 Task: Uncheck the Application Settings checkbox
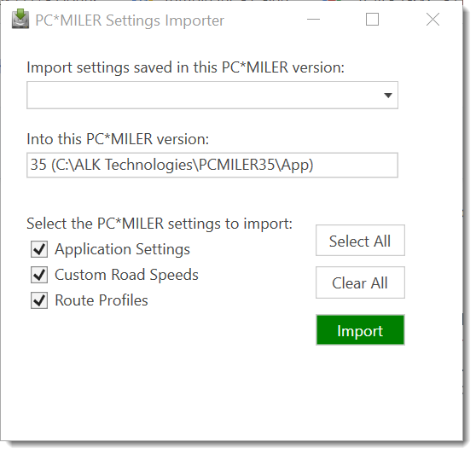click(39, 249)
